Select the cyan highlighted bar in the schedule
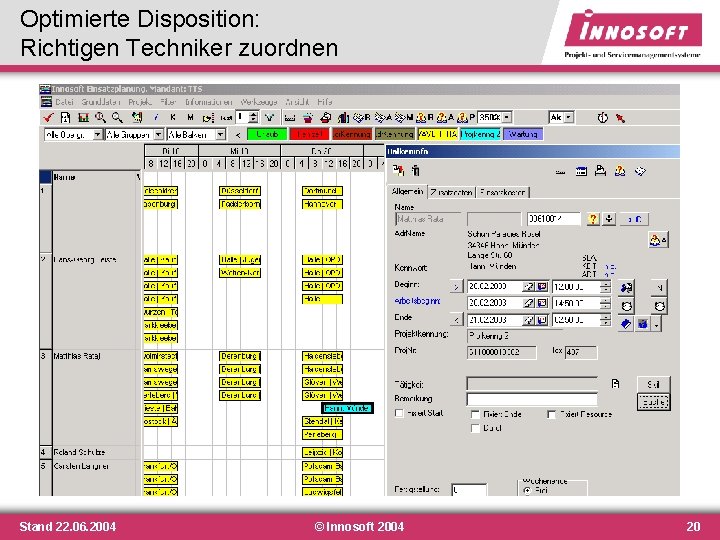This screenshot has height=540, width=720. [347, 408]
